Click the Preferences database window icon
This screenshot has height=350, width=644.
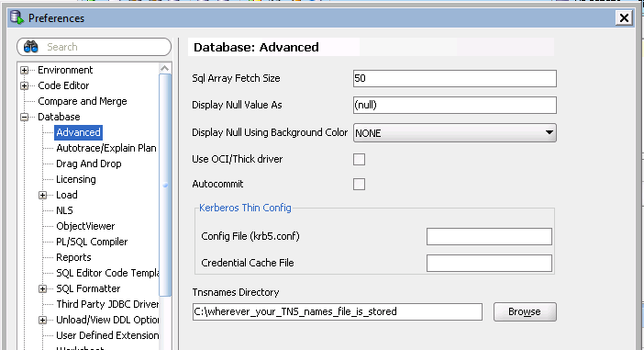[17, 17]
